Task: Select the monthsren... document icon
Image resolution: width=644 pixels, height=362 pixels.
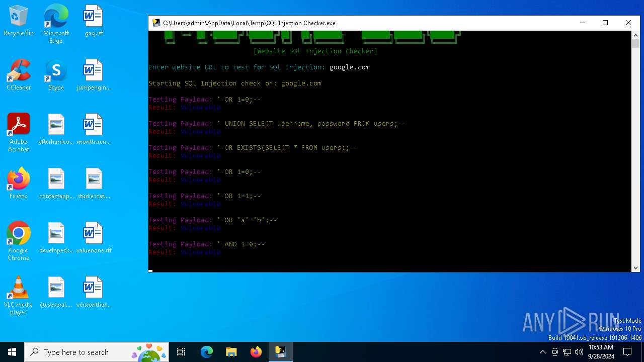Action: pyautogui.click(x=94, y=129)
